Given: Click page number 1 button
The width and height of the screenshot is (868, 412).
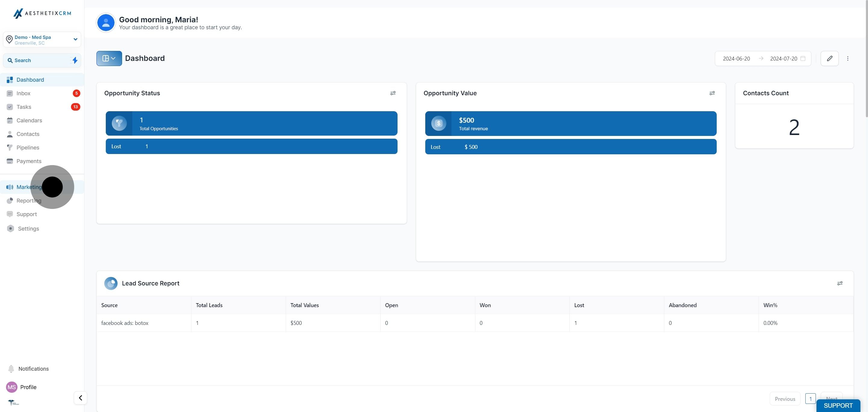Looking at the screenshot, I should click(810, 398).
